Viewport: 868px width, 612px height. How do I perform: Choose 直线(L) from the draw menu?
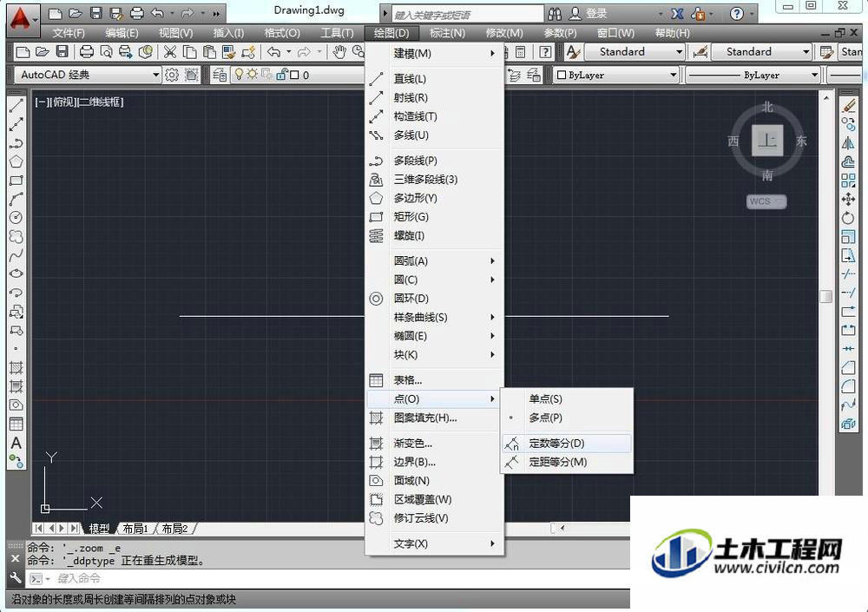tap(435, 79)
